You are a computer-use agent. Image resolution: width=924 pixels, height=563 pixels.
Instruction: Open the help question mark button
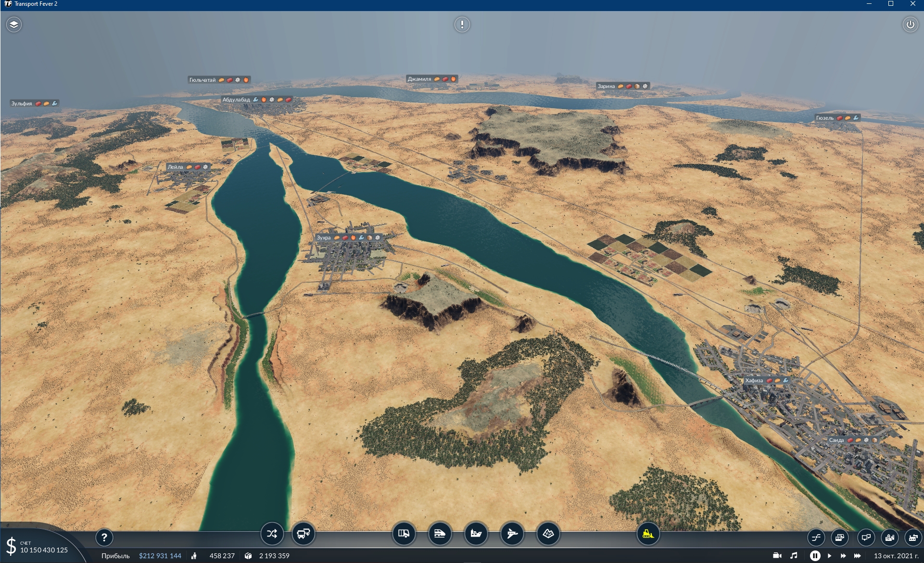[x=104, y=538]
